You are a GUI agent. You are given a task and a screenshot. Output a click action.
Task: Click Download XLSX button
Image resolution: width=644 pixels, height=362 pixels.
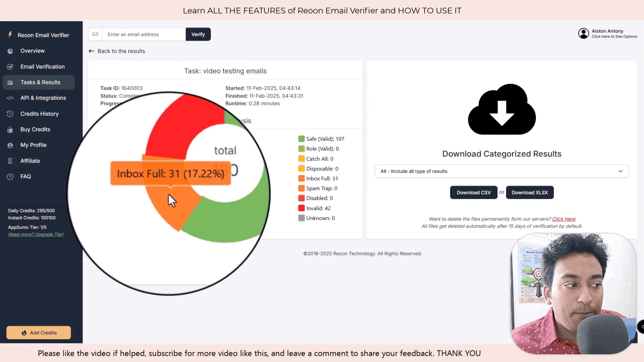click(530, 192)
